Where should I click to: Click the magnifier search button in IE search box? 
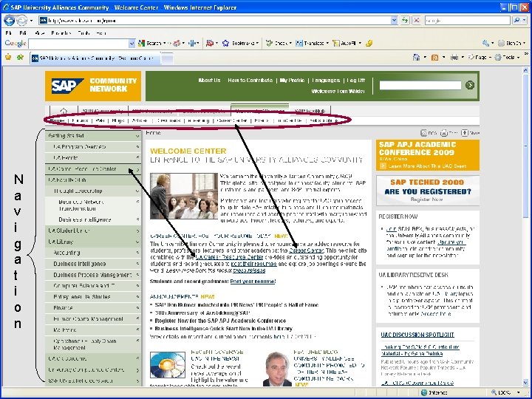[516, 21]
